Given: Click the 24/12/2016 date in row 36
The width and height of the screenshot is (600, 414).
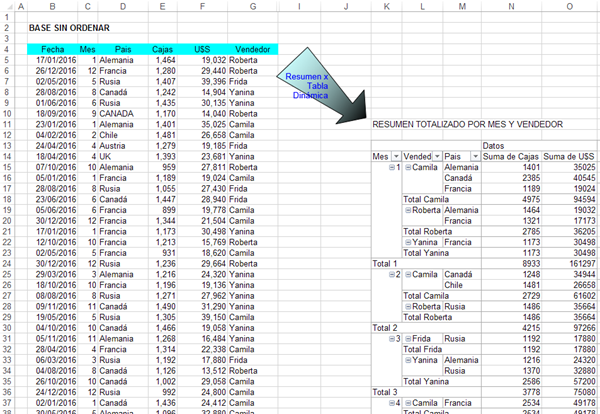Looking at the screenshot, I should 52,392.
